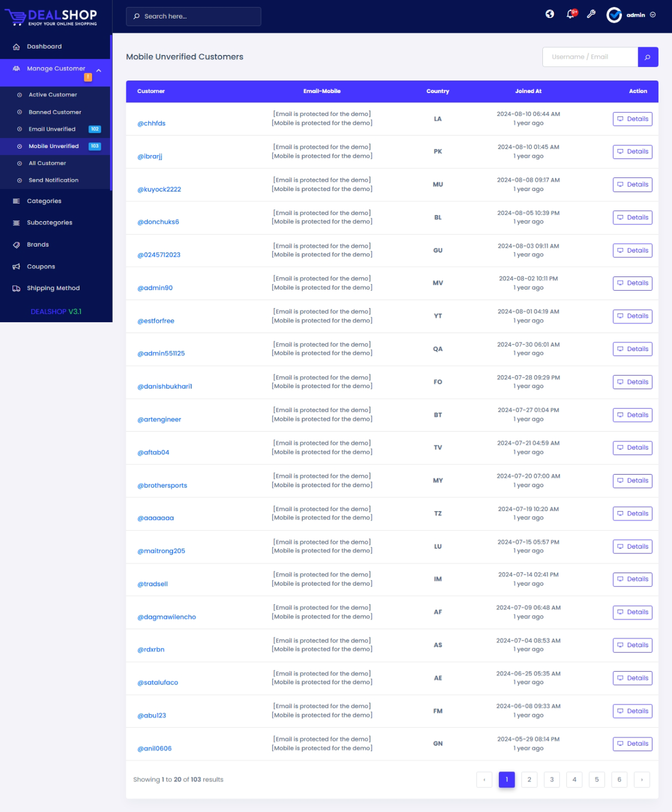Open Dashboard from the sidebar
The width and height of the screenshot is (672, 812).
pos(44,47)
